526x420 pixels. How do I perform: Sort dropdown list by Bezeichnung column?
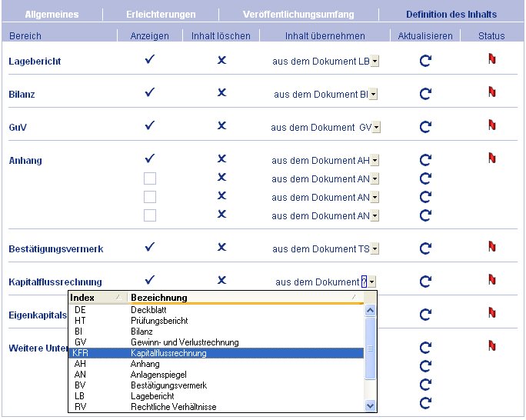[245, 298]
